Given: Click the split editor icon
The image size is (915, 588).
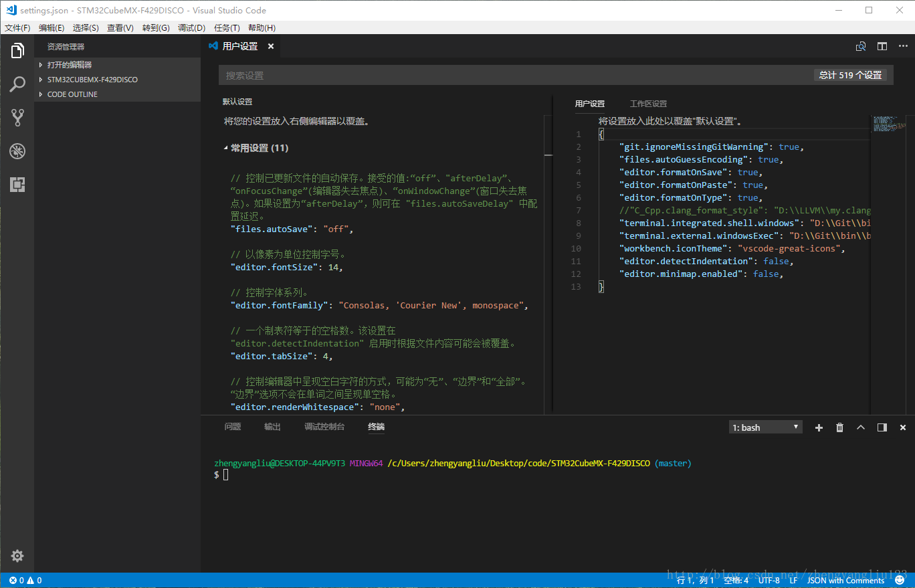Looking at the screenshot, I should coord(882,46).
